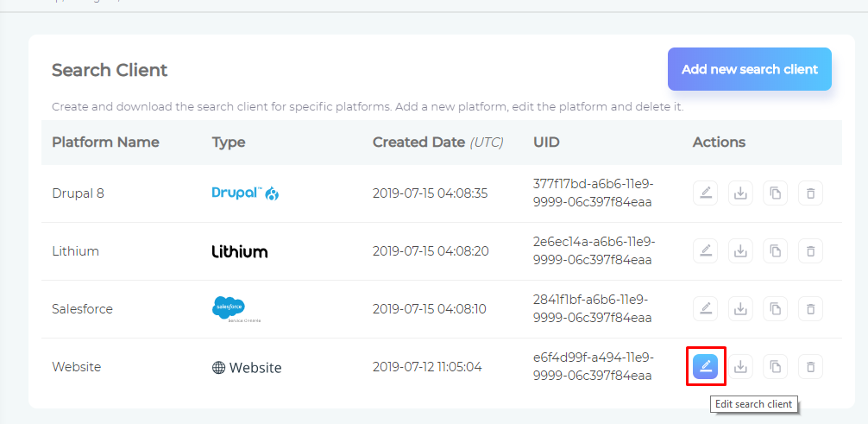This screenshot has width=868, height=424.
Task: Download the Lithium search client
Action: pos(740,251)
